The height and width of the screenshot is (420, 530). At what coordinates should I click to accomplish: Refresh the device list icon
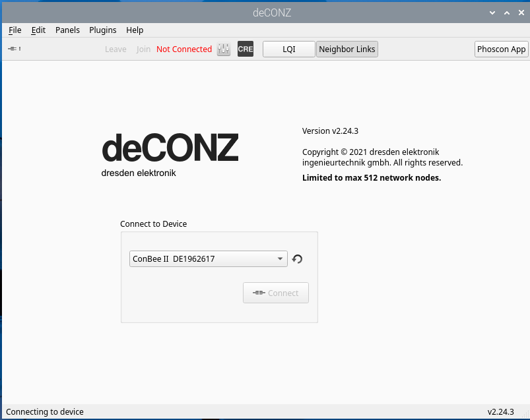tap(297, 259)
